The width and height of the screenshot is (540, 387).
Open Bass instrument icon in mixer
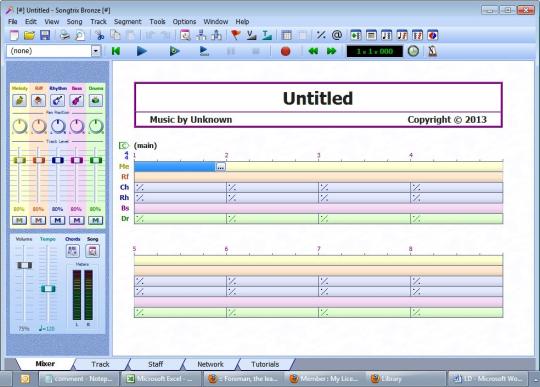click(x=76, y=101)
